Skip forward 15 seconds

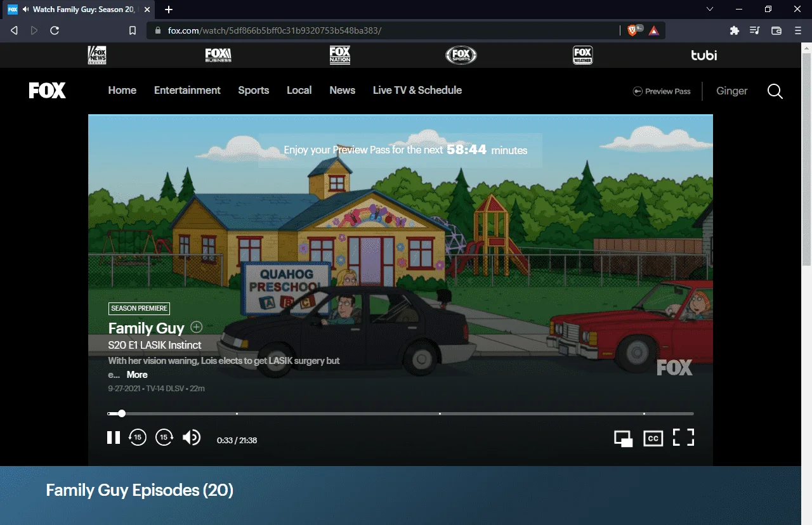(x=164, y=437)
